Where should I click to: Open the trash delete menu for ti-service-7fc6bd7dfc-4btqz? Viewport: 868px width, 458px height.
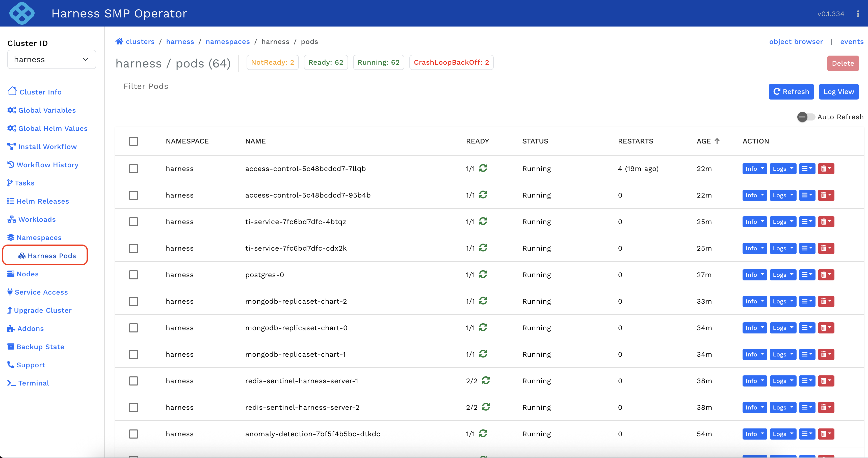[826, 222]
